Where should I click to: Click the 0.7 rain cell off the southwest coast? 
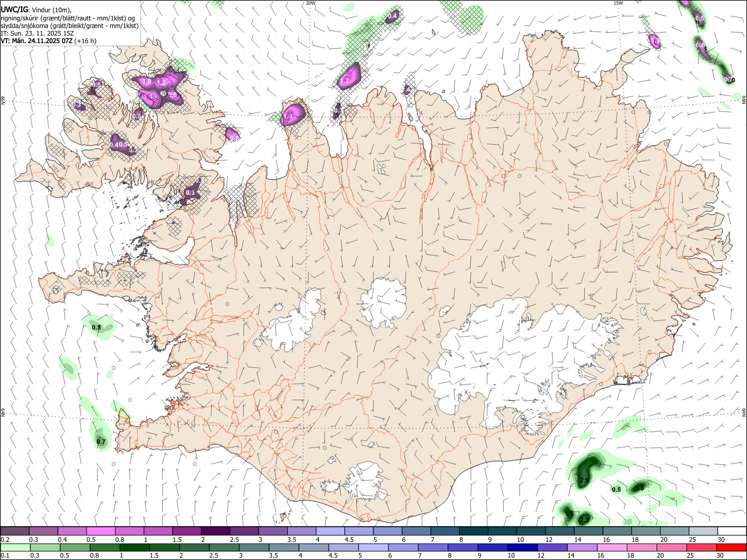[x=101, y=442]
